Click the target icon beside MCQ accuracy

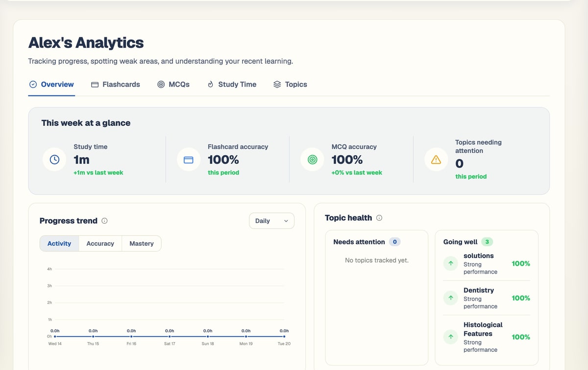[x=312, y=160]
